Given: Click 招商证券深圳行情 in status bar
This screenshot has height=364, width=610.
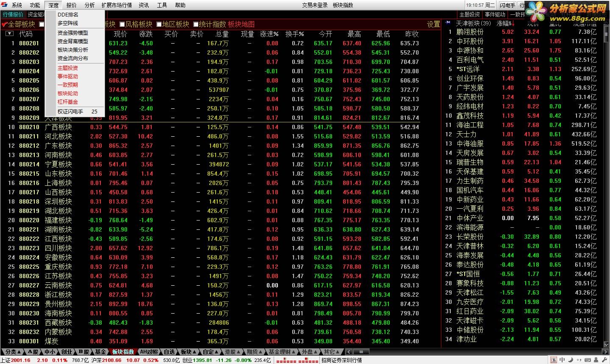Looking at the screenshot, I should [341, 360].
